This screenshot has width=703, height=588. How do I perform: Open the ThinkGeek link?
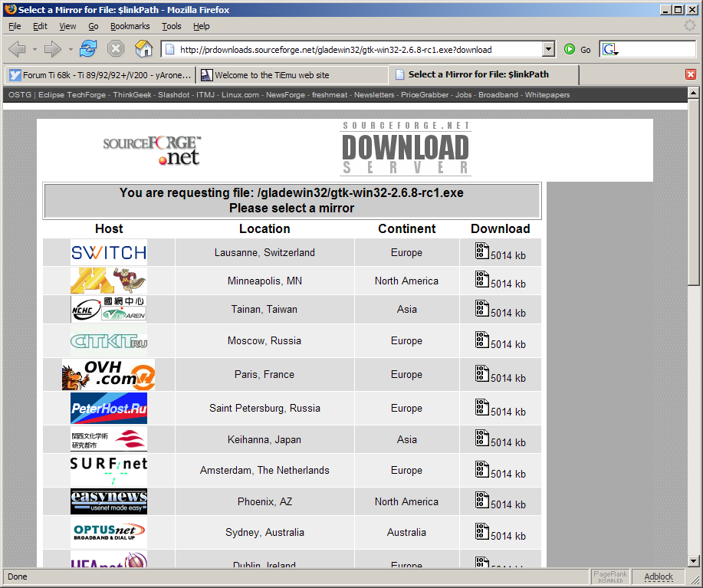point(133,95)
